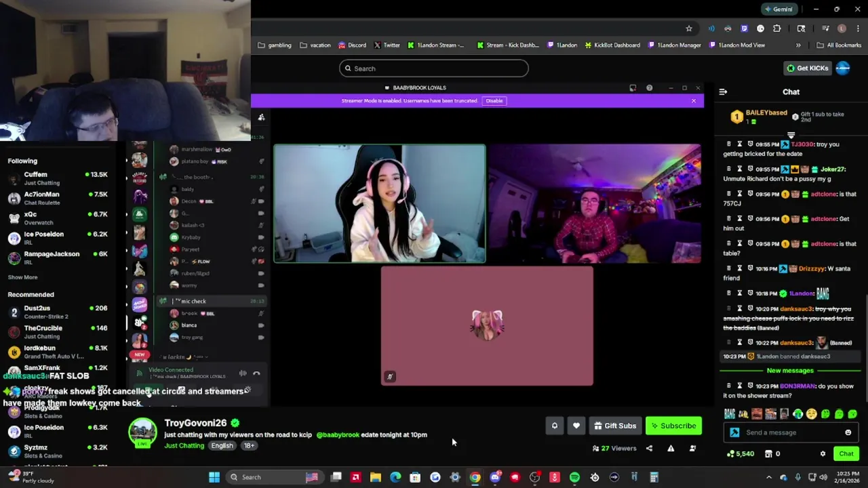Share the stream with the share icon
The width and height of the screenshot is (868, 488).
[649, 448]
